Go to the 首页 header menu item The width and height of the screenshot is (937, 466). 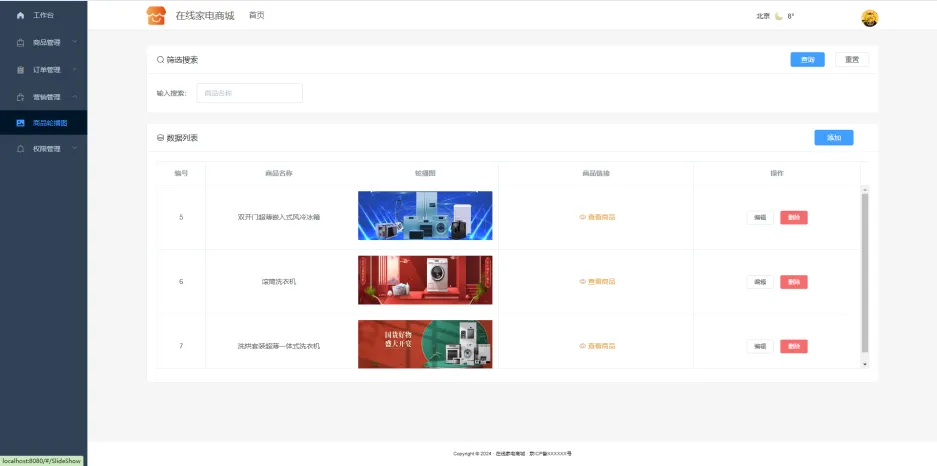[257, 16]
